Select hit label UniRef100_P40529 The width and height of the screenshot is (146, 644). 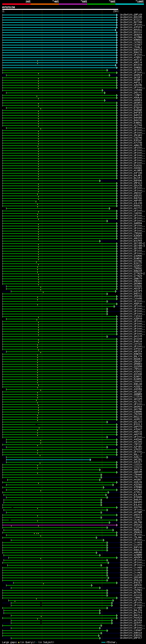[x=131, y=618]
